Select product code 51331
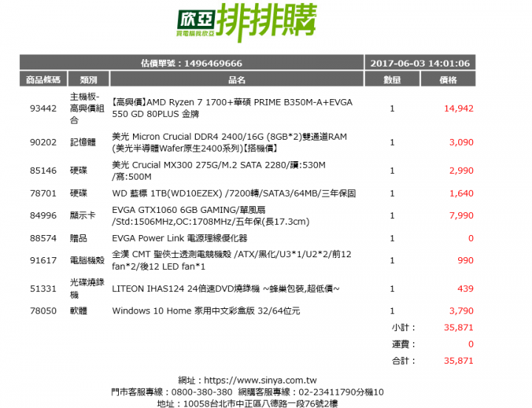This screenshot has height=408, width=532. (43, 288)
